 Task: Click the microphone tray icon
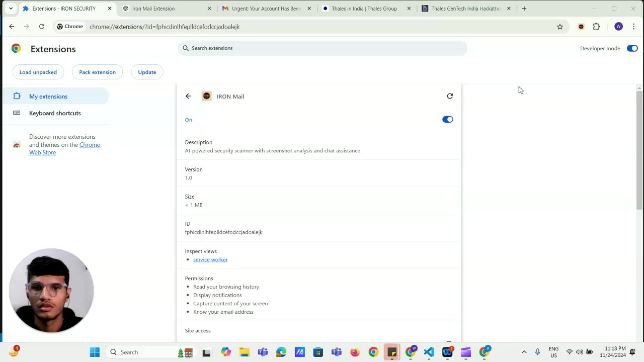pos(537,352)
